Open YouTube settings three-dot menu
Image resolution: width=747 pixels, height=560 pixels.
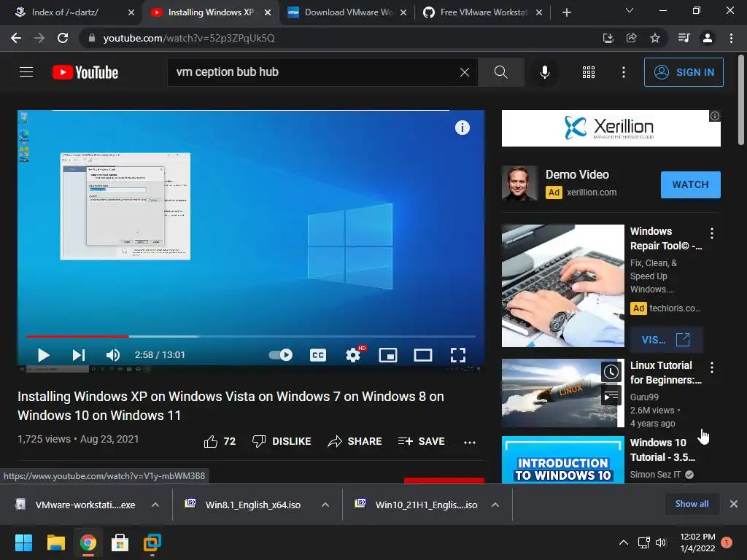click(x=623, y=72)
